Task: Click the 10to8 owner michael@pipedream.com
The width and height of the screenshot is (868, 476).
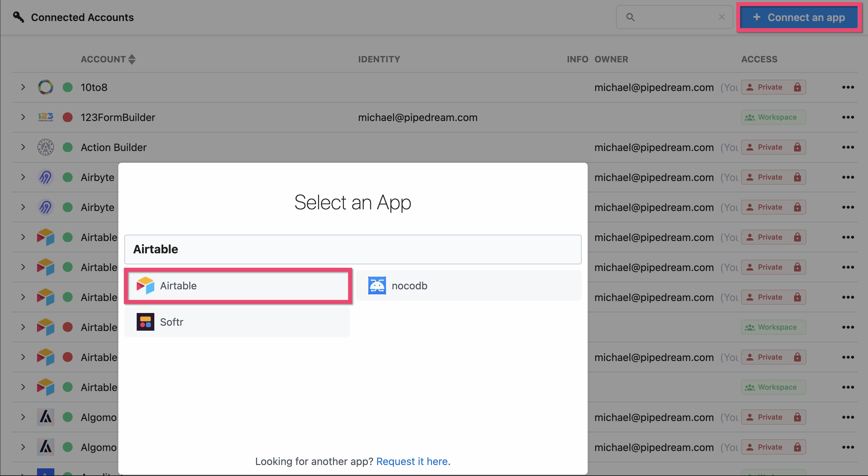Action: (654, 87)
